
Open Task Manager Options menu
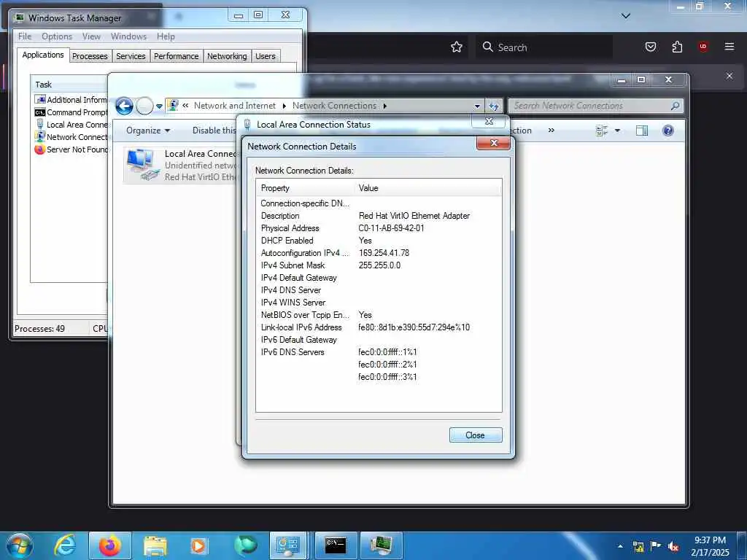[57, 36]
